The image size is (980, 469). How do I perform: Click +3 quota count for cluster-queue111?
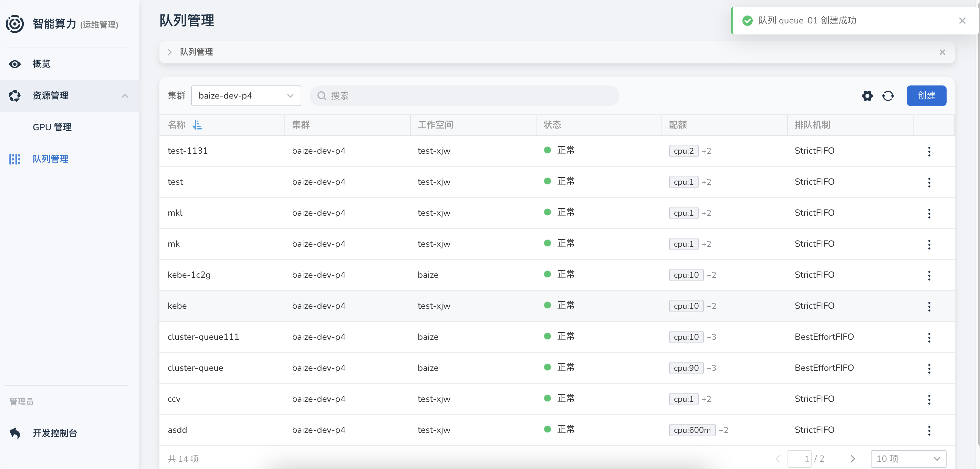(x=711, y=337)
